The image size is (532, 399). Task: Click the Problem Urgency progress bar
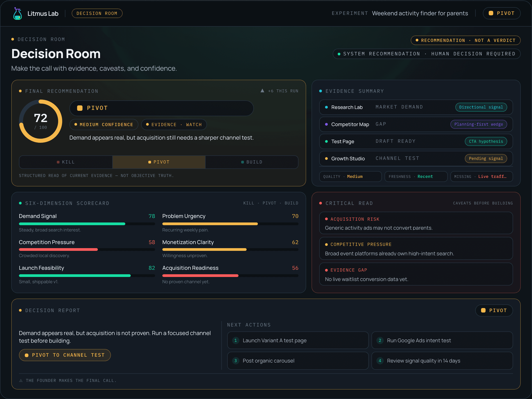pyautogui.click(x=230, y=224)
